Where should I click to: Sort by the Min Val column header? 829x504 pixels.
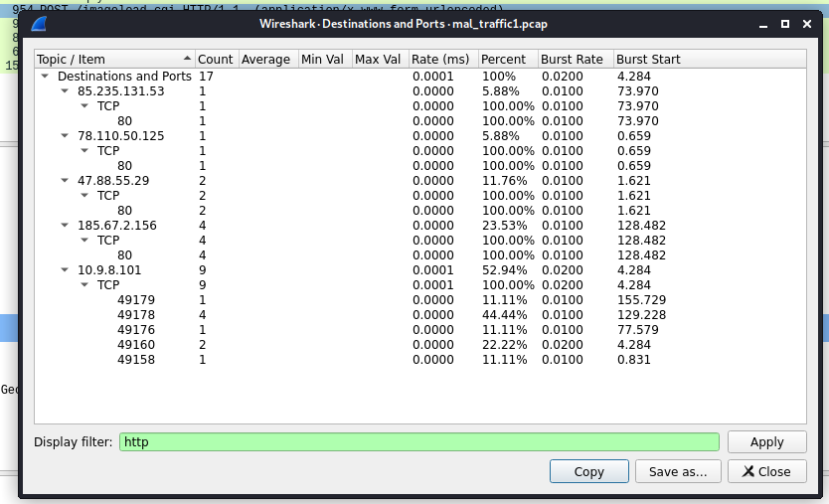[x=325, y=60]
